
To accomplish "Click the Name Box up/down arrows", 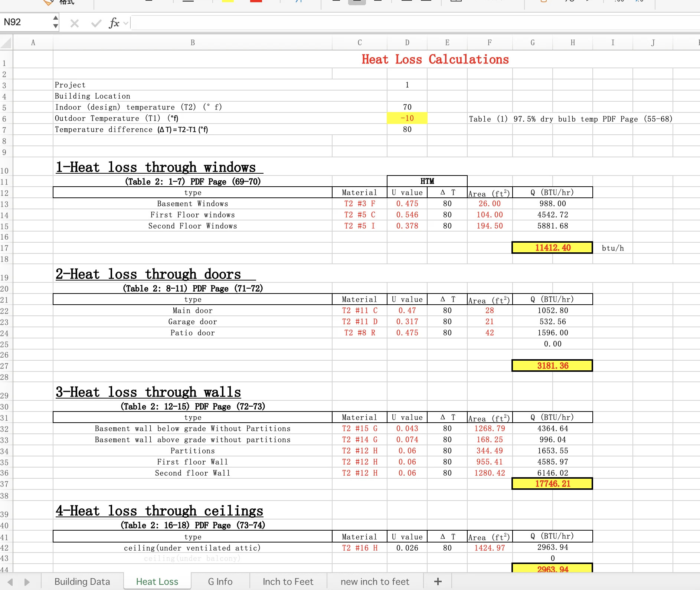I will [x=55, y=22].
